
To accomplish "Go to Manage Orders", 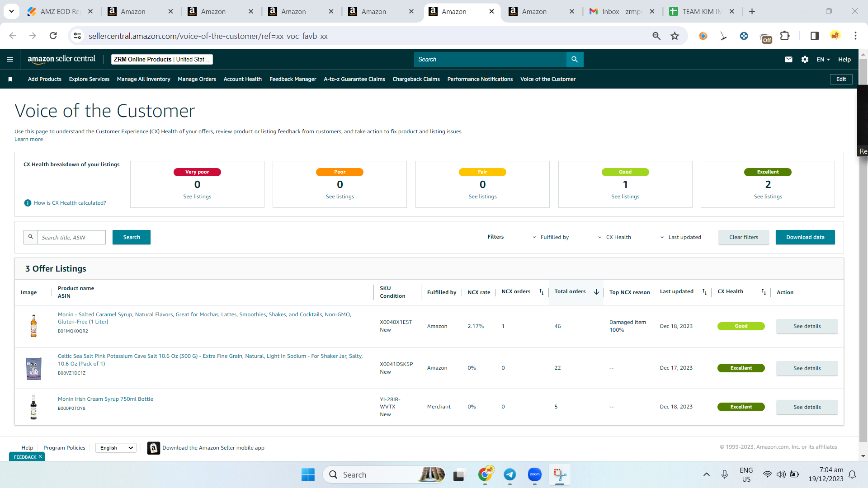I will tap(197, 79).
